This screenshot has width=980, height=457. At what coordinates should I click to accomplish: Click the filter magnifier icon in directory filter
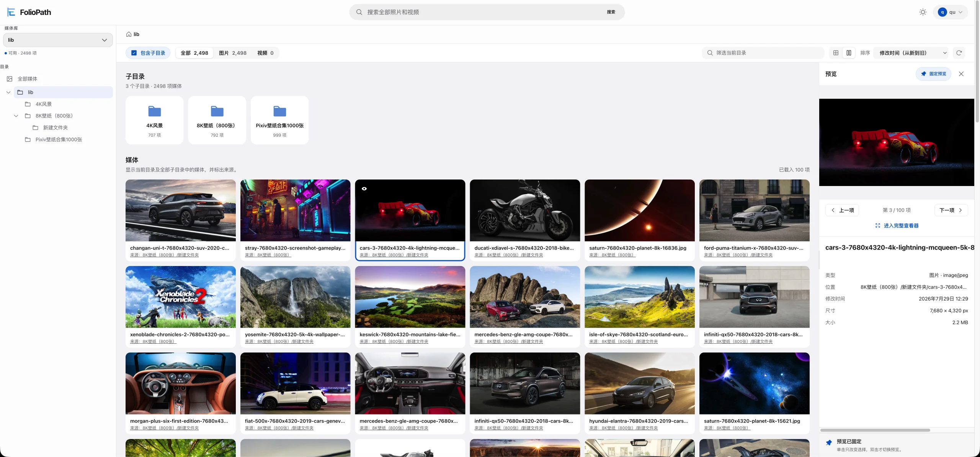tap(710, 53)
